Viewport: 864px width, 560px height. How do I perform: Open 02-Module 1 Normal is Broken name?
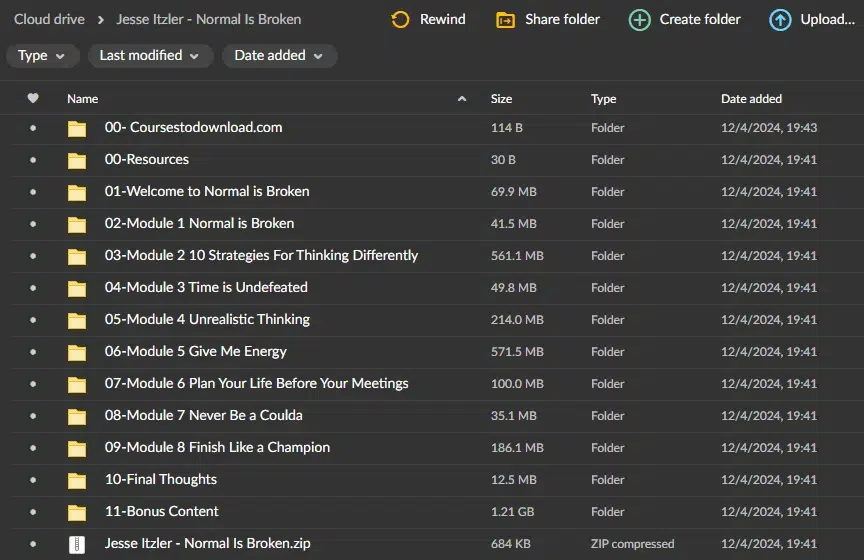tap(199, 223)
